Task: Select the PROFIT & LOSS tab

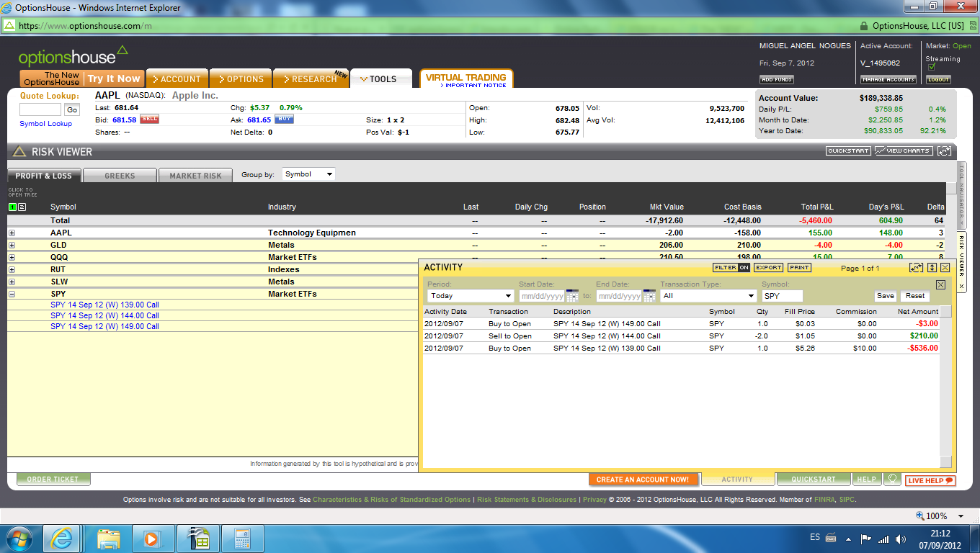Action: point(44,175)
